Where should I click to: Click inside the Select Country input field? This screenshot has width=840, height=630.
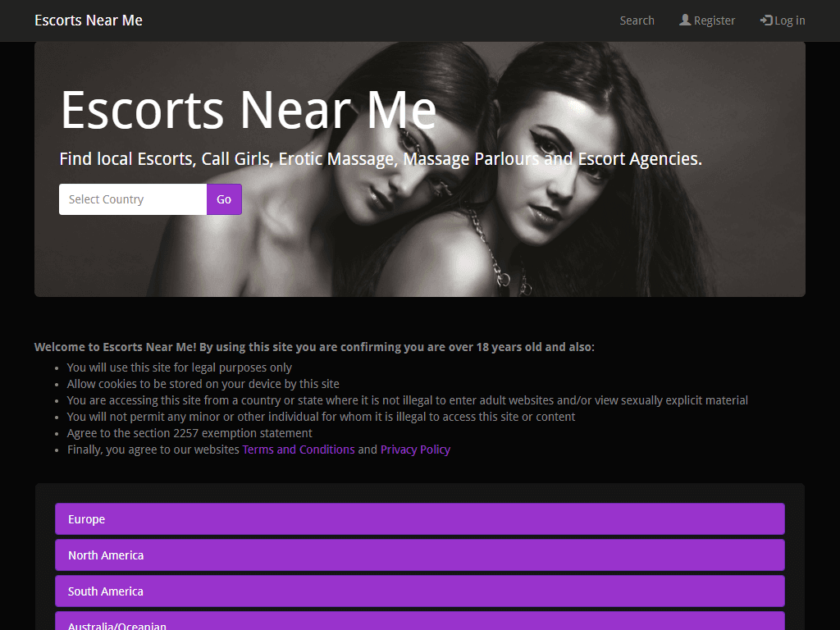(x=132, y=199)
